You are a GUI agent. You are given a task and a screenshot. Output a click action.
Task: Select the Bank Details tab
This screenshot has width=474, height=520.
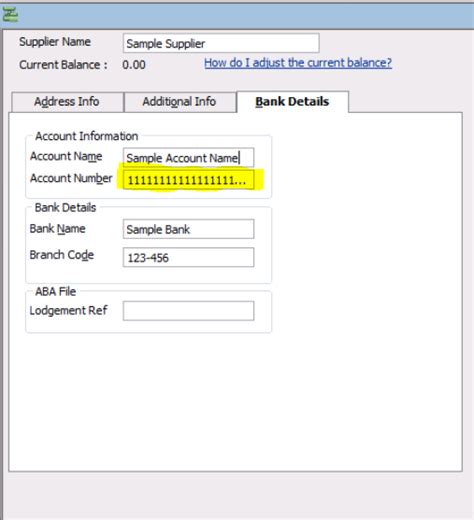pos(292,102)
